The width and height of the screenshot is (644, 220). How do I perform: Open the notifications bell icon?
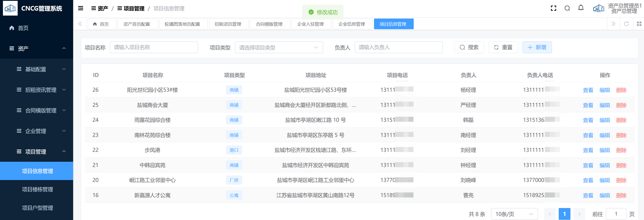point(581,8)
